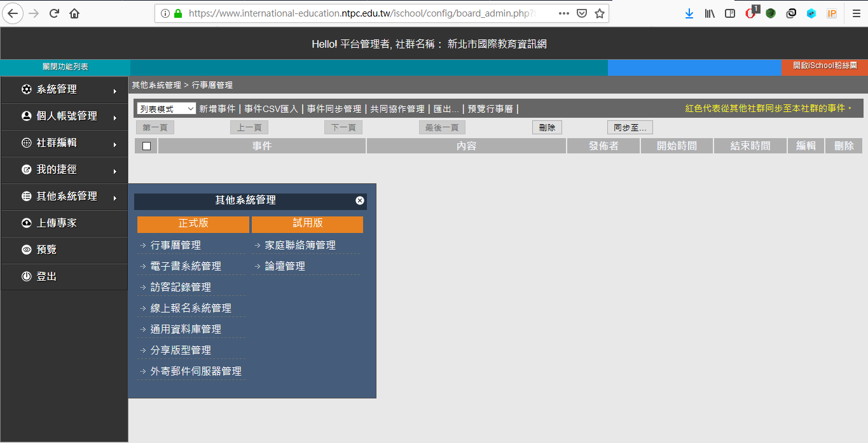
Task: Click the 事件 column header
Action: coord(262,146)
